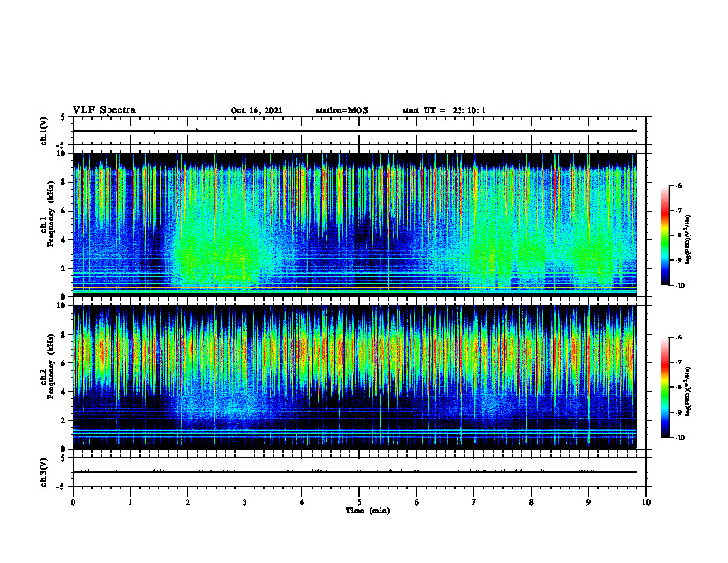Click time axis tick label "5" minutes
This screenshot has width=728, height=563.
tap(359, 502)
